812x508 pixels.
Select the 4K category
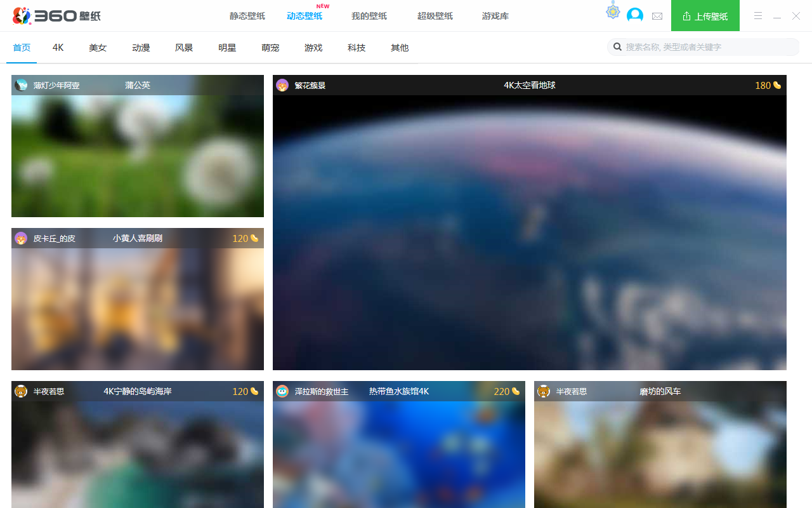(x=58, y=48)
